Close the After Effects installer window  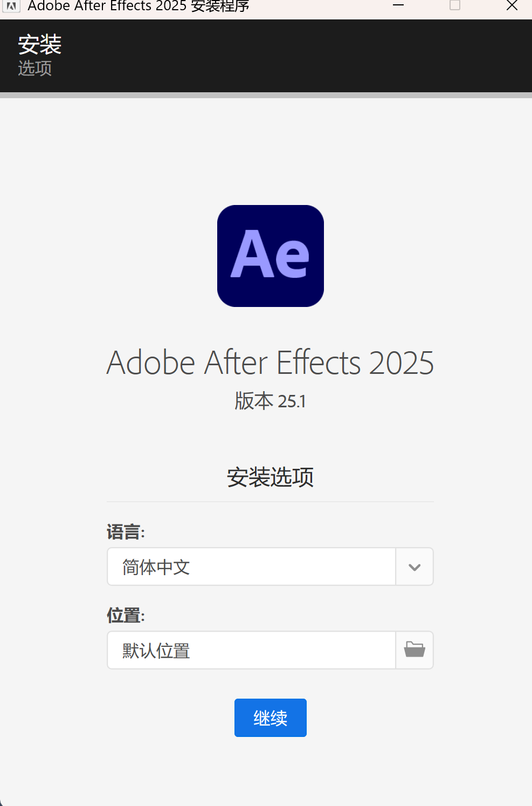[x=512, y=5]
